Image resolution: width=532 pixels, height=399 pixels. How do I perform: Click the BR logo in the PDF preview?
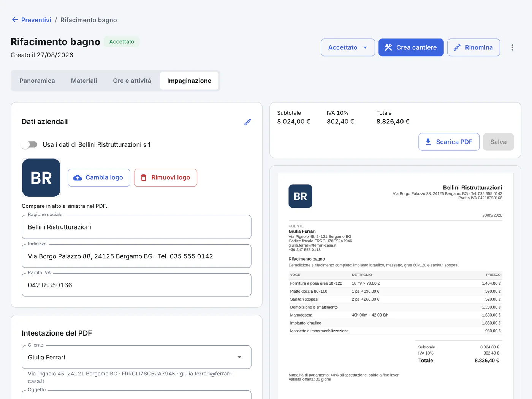pos(300,196)
